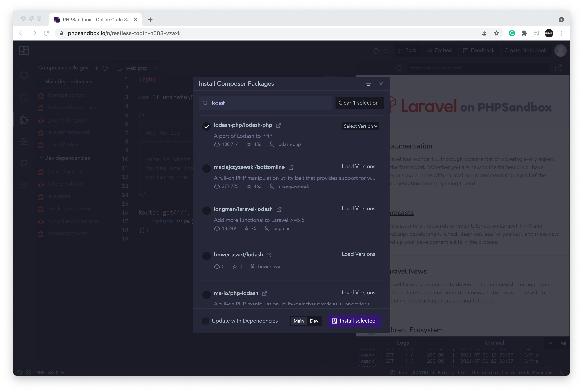
Task: Toggle the lodash-php/lodash-php package checkbox
Action: coord(206,126)
